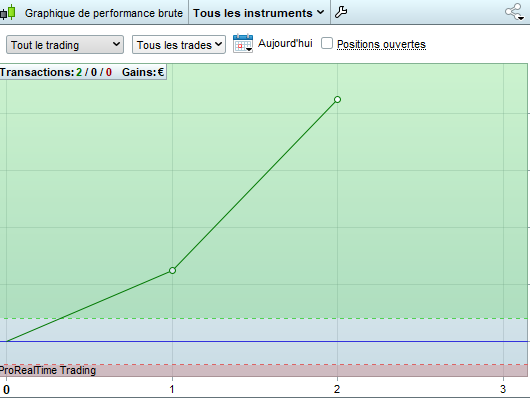Expand the Tous les instruments selector
The width and height of the screenshot is (530, 398).
click(259, 13)
